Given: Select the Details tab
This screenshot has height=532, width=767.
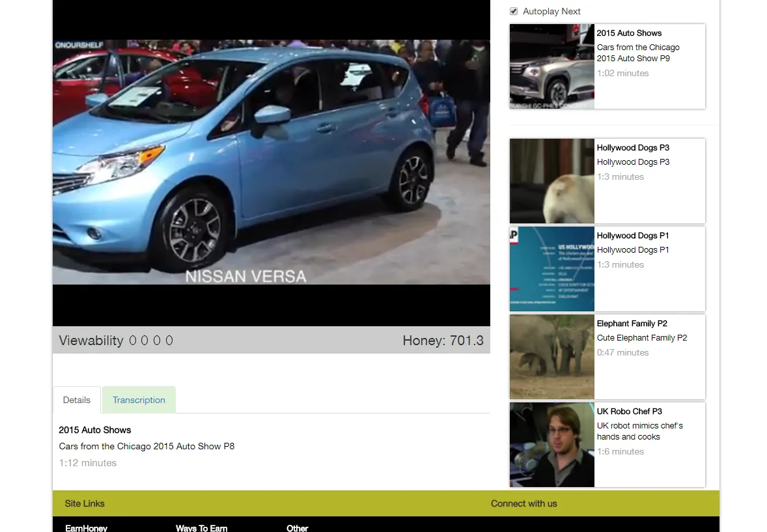Looking at the screenshot, I should (77, 400).
